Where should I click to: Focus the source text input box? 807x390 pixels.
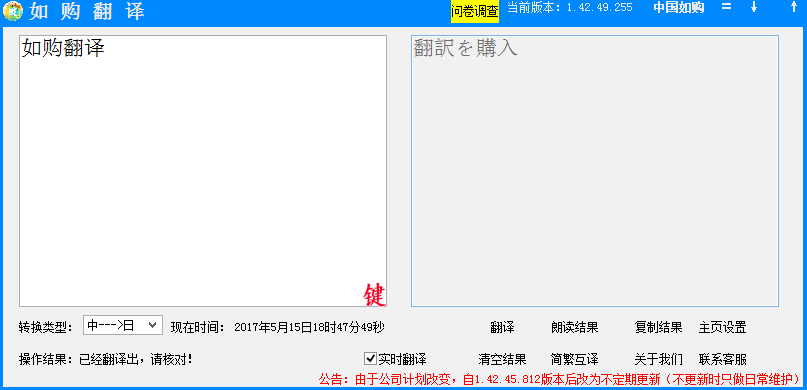coord(203,171)
